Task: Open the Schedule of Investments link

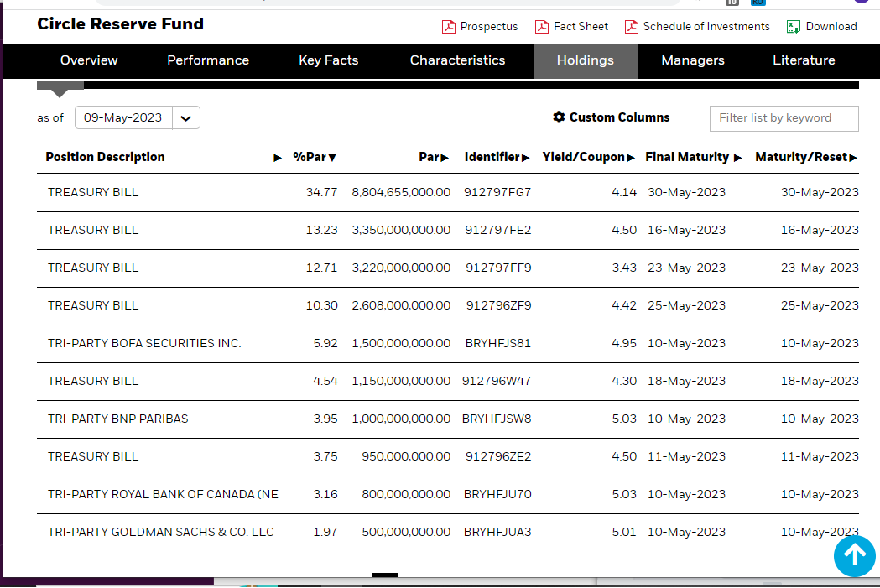Action: (x=706, y=26)
